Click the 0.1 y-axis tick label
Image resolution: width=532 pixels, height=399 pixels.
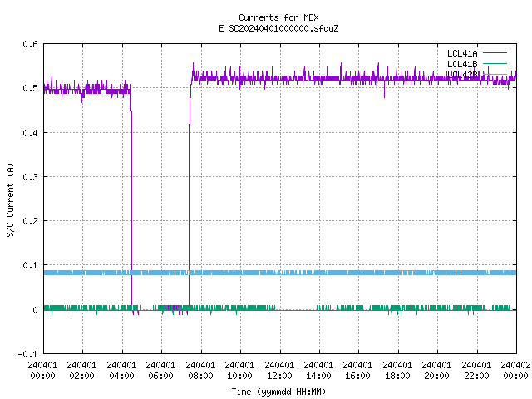(30, 265)
